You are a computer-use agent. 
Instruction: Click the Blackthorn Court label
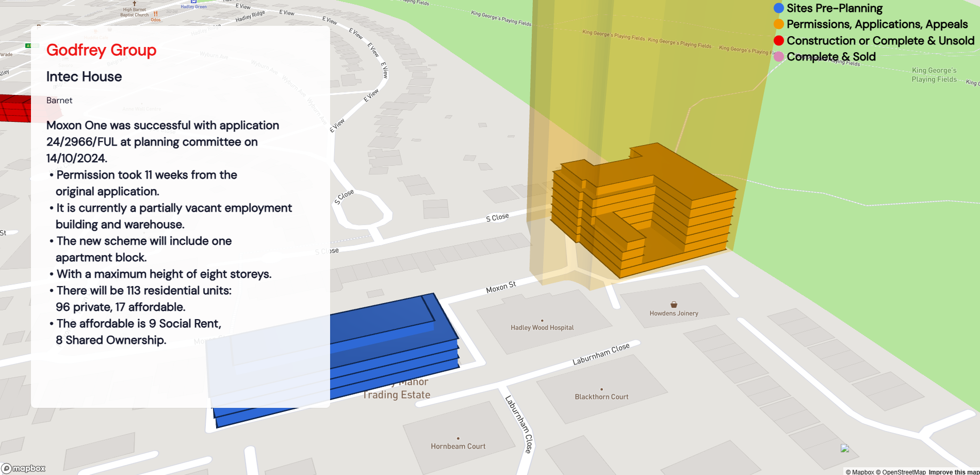601,397
